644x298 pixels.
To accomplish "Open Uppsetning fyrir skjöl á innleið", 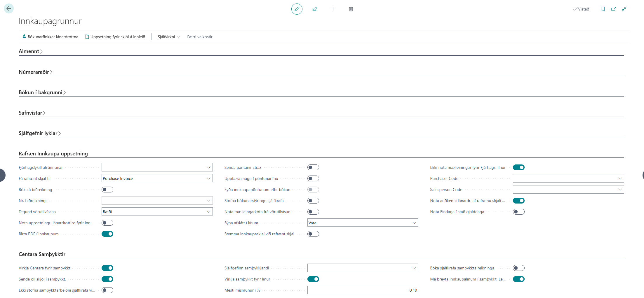I will click(x=115, y=37).
